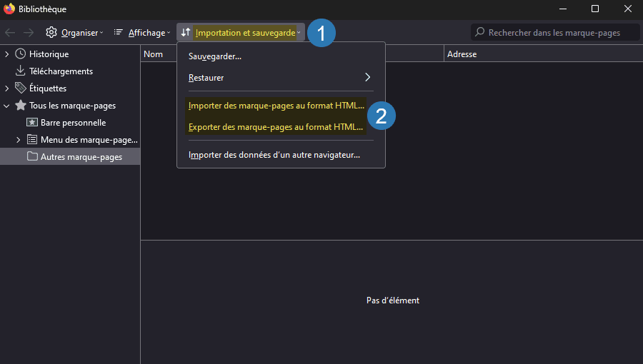
Task: Maximize the Bibliothèque window
Action: click(595, 9)
